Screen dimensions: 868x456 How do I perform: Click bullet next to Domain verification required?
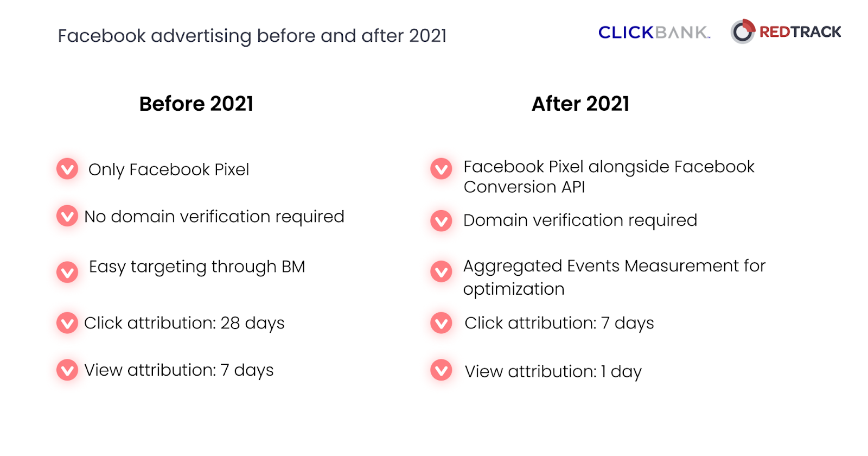point(441,220)
